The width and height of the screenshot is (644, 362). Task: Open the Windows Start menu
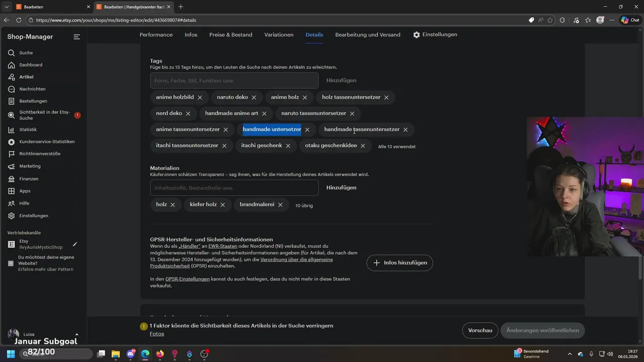10,354
